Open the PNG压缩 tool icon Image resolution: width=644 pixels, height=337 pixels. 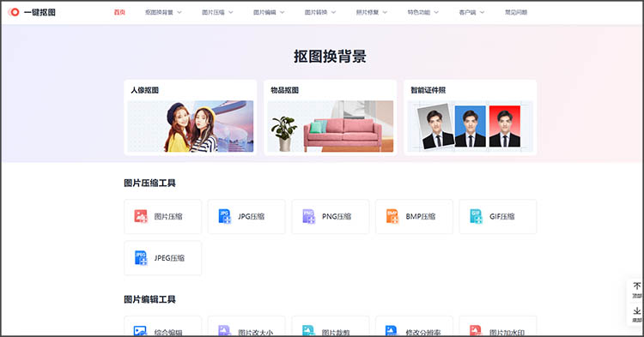pyautogui.click(x=308, y=216)
